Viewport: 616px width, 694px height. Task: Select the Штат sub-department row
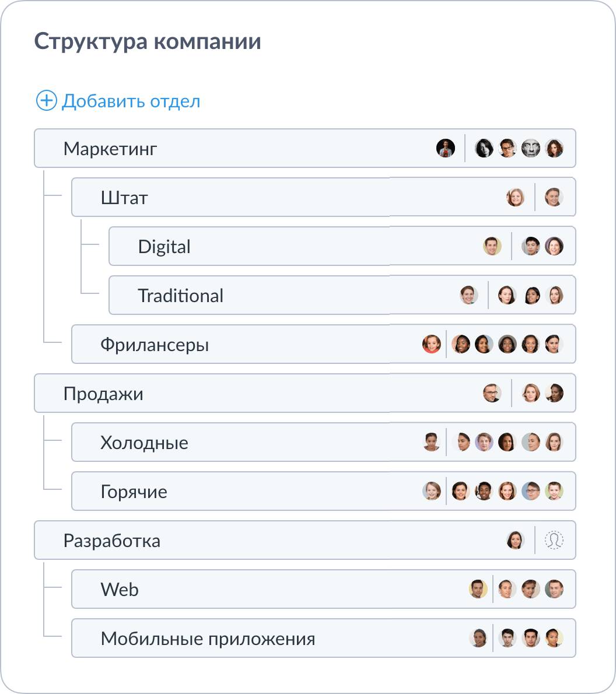pos(262,198)
